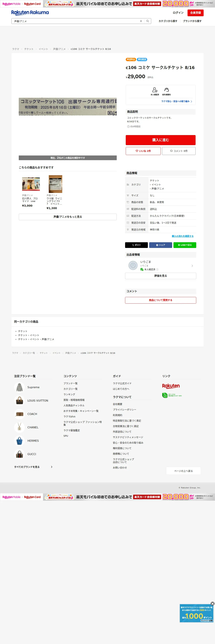Click ラクマ最強鑑定 footer link
The height and width of the screenshot is (644, 215).
pos(72,431)
